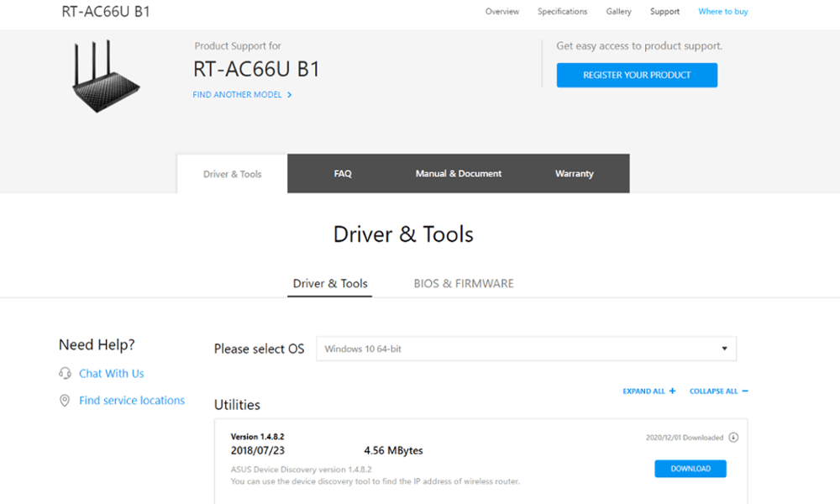840x504 pixels.
Task: Open the Overview menu item
Action: click(502, 11)
